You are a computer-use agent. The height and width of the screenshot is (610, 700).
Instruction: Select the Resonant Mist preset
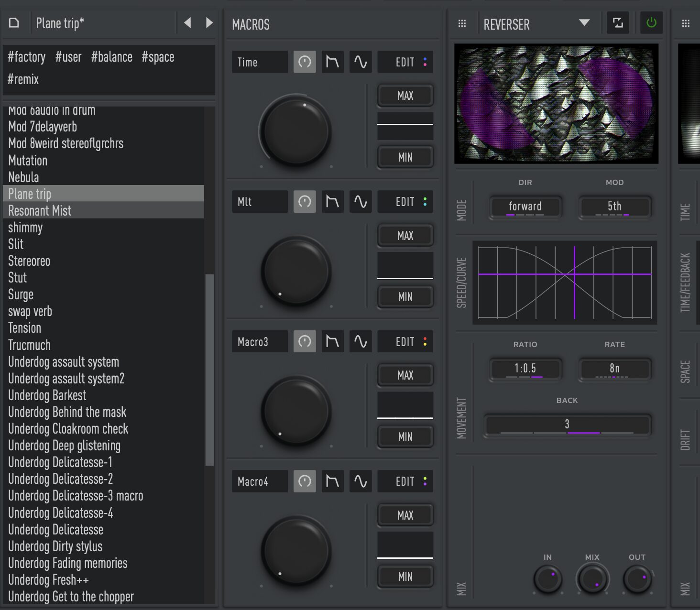pos(103,210)
